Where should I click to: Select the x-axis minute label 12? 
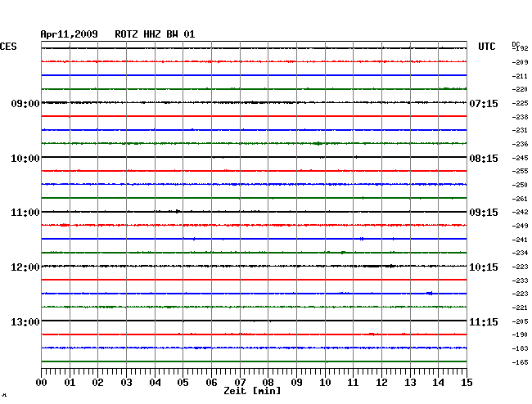381,383
